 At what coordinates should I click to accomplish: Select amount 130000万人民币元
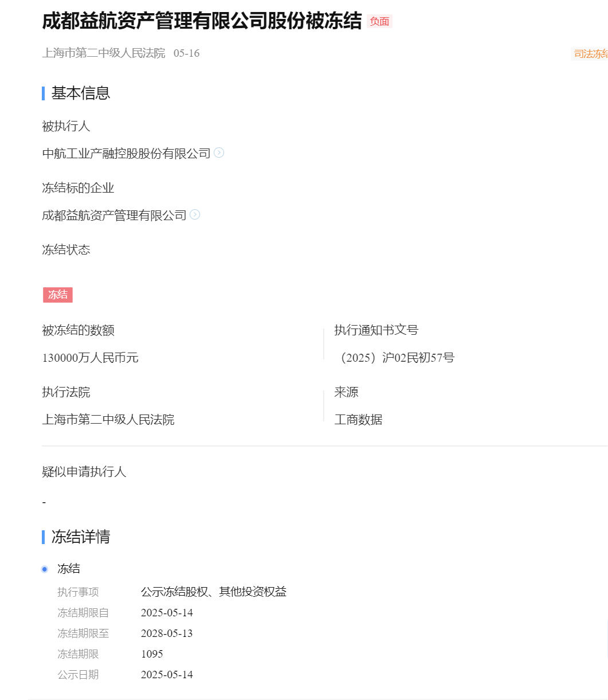tap(91, 358)
